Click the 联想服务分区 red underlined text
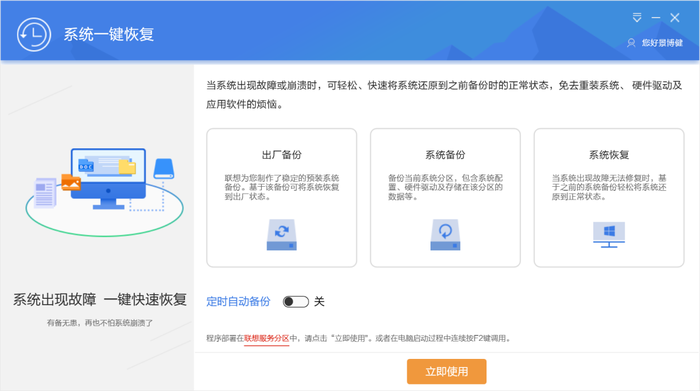Screen dimensions: 700x391 (267, 338)
